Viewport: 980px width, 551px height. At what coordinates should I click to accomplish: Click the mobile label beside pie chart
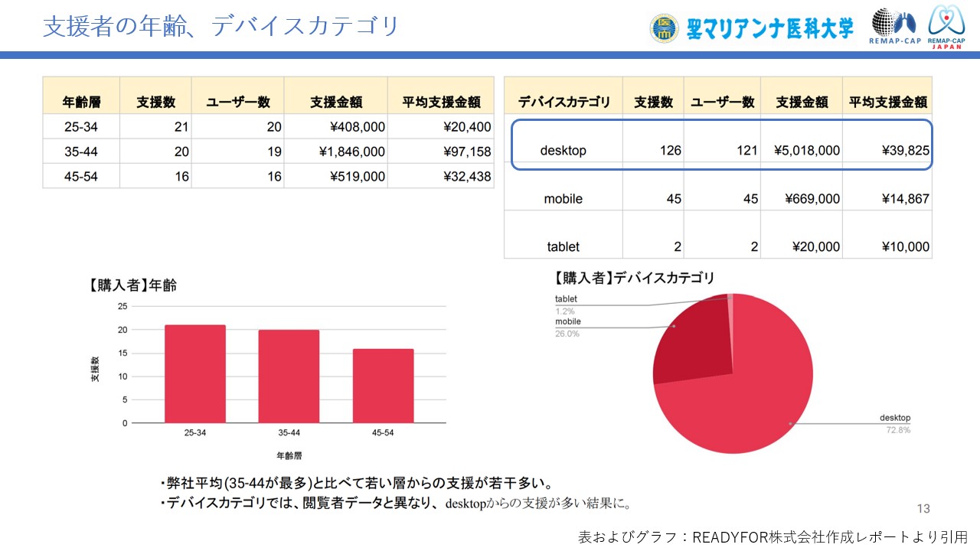pos(568,322)
